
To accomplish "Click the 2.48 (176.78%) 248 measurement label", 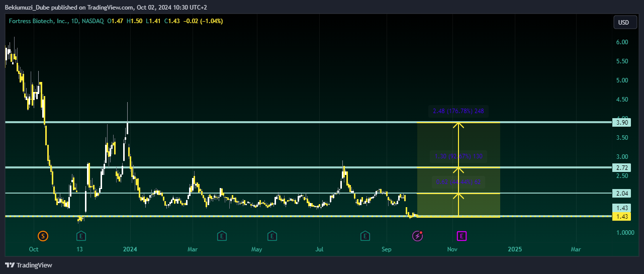I will [458, 111].
